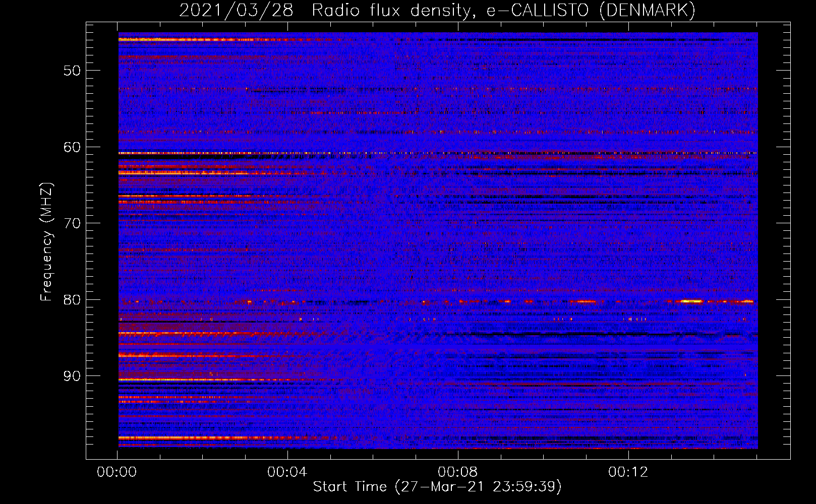Click the 00:08 time tick label
This screenshot has width=816, height=504.
[458, 472]
